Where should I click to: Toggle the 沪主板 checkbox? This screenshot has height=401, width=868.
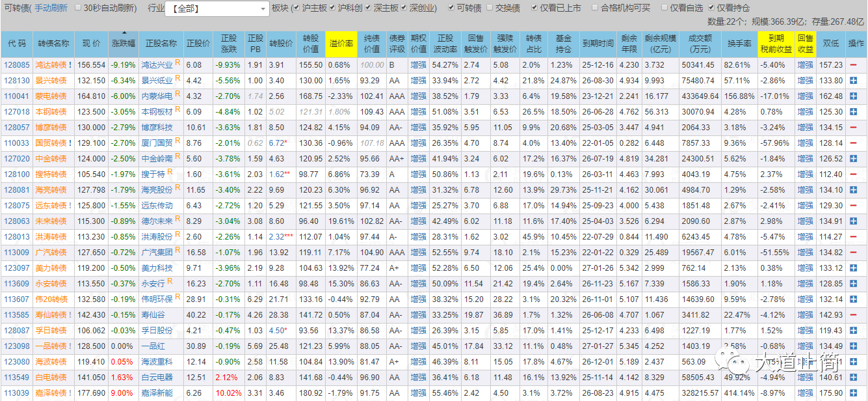296,8
